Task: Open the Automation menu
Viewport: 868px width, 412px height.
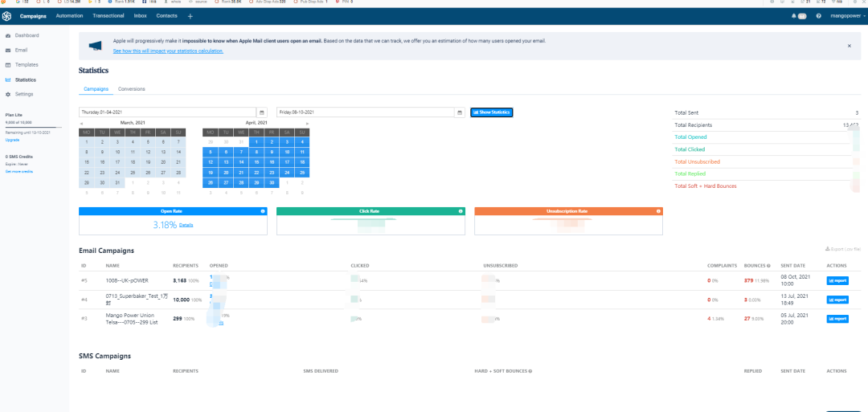Action: 69,16
